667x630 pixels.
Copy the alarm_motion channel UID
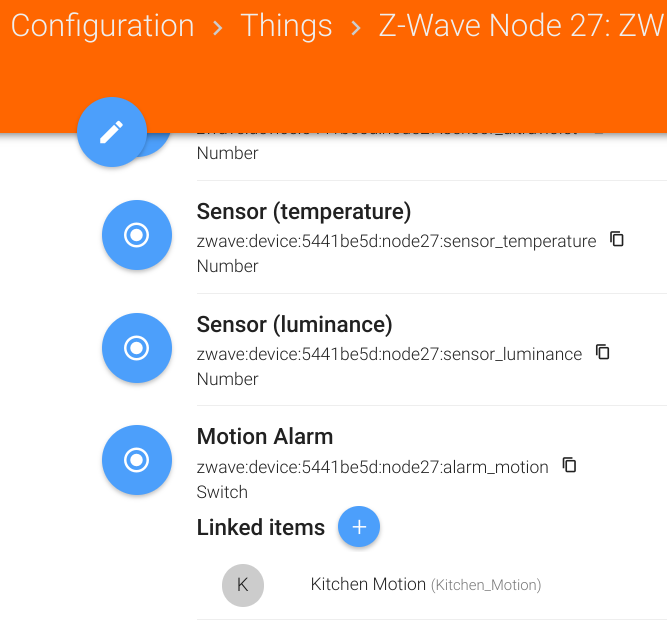click(x=569, y=465)
